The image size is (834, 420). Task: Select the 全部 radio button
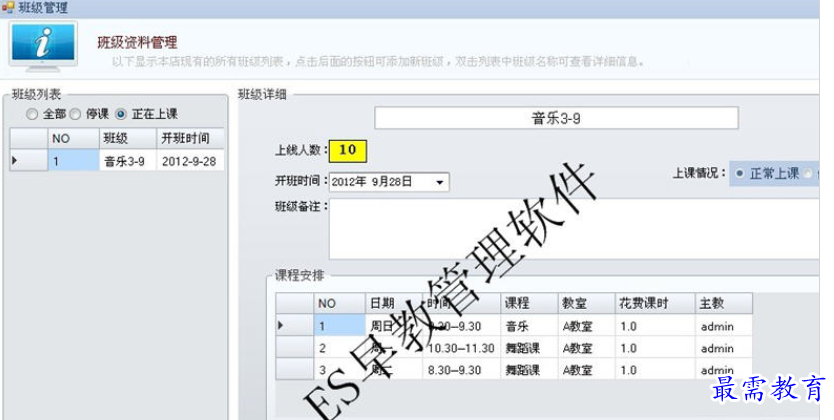(32, 114)
